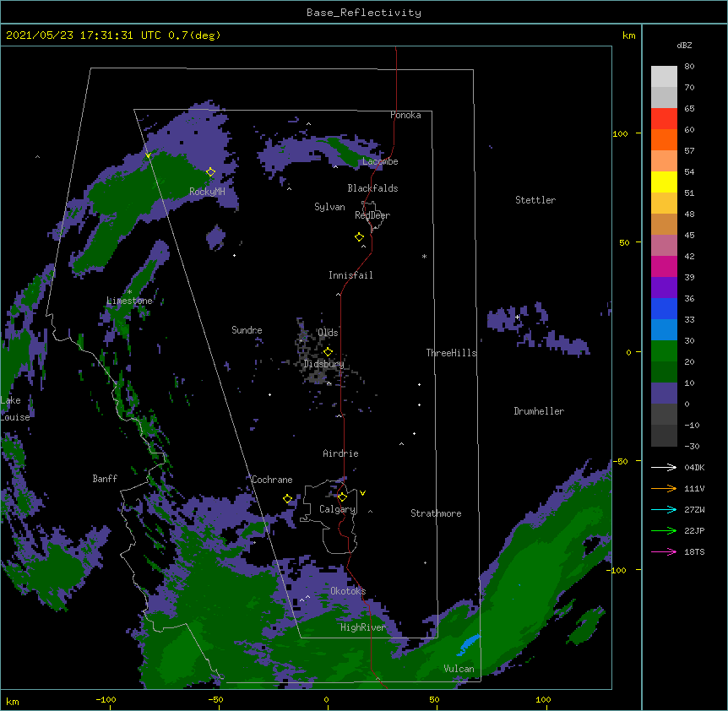Click the RockyMH label
The height and width of the screenshot is (711, 728).
point(207,192)
